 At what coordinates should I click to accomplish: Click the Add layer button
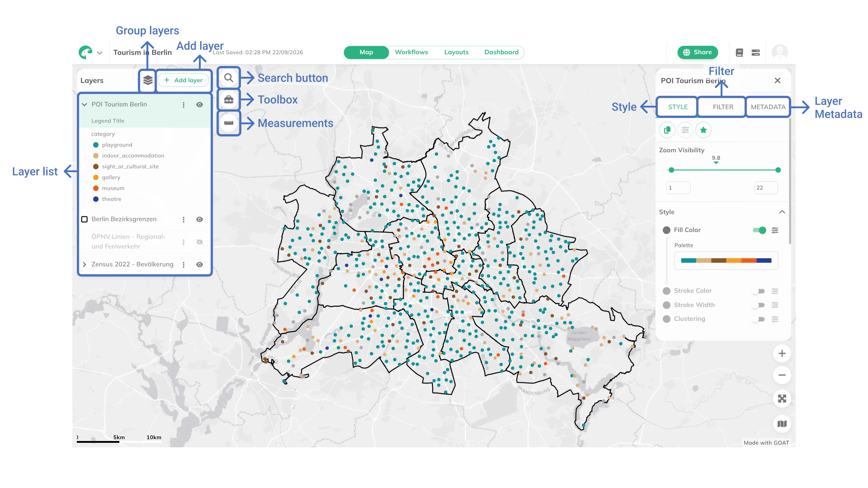pyautogui.click(x=183, y=80)
